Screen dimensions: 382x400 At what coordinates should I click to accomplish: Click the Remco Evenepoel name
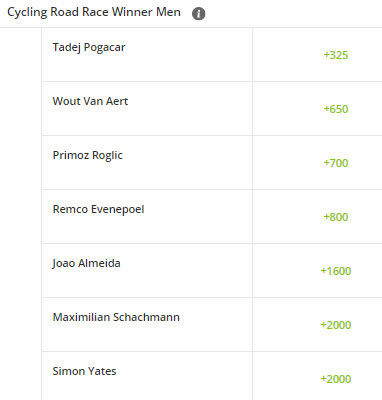pyautogui.click(x=98, y=210)
